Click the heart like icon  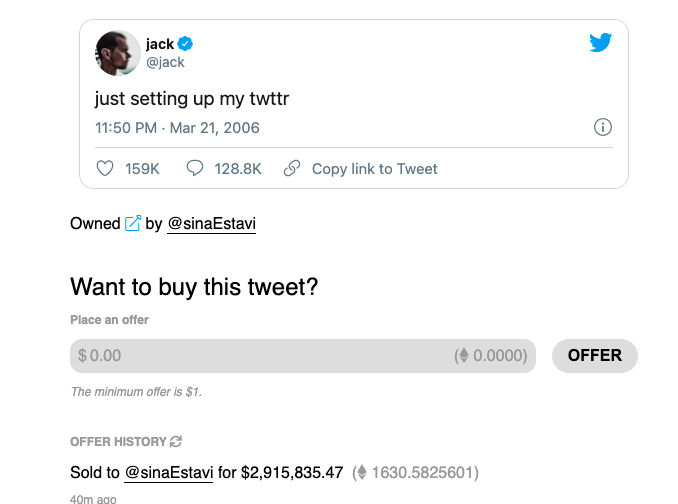click(105, 169)
